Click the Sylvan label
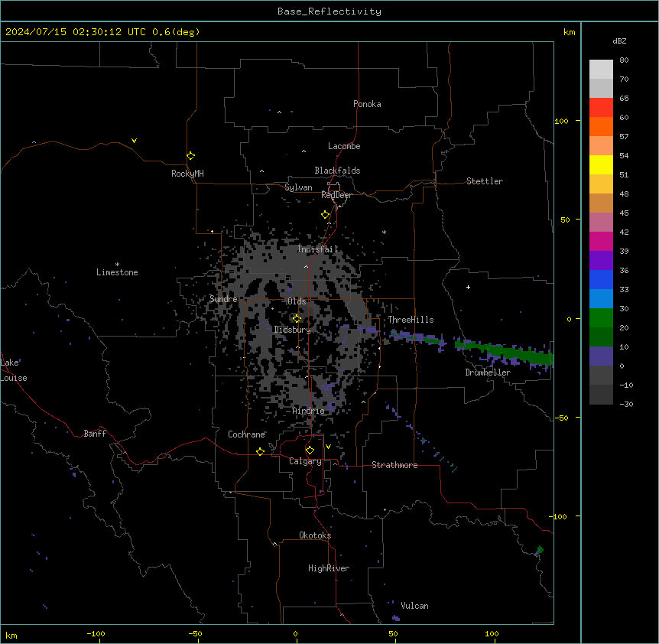This screenshot has height=644, width=659. coord(298,187)
